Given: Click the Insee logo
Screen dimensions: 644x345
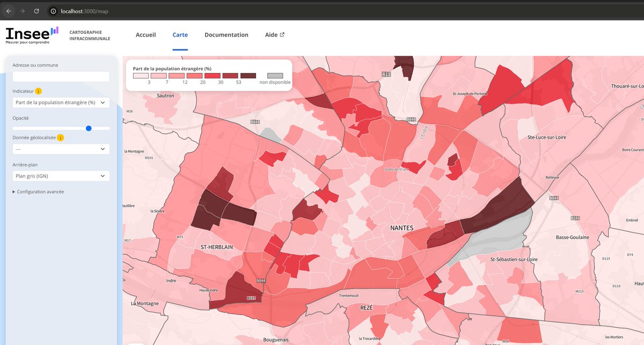Looking at the screenshot, I should [32, 35].
